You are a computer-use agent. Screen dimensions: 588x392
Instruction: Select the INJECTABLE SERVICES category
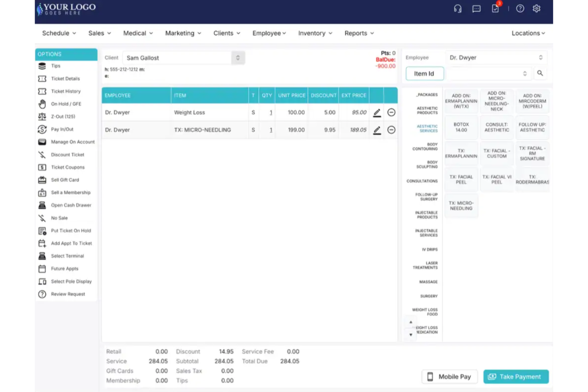coord(426,233)
